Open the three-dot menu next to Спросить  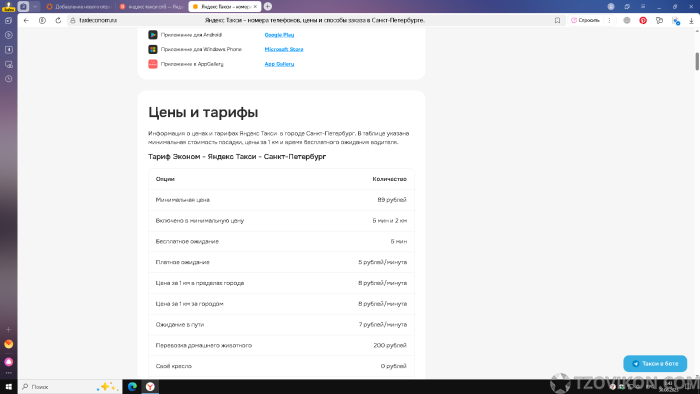pos(609,21)
